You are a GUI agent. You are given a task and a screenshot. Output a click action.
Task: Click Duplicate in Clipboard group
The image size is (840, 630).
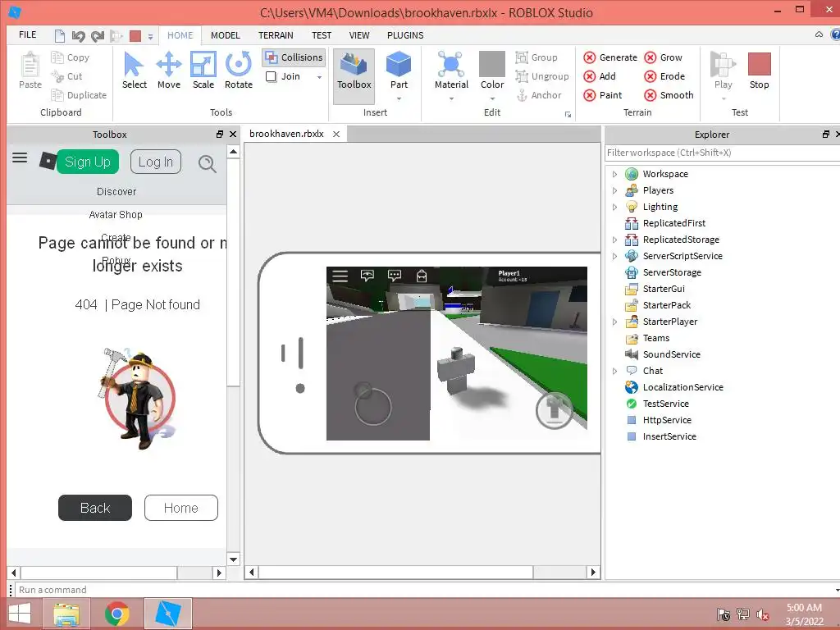[x=79, y=95]
